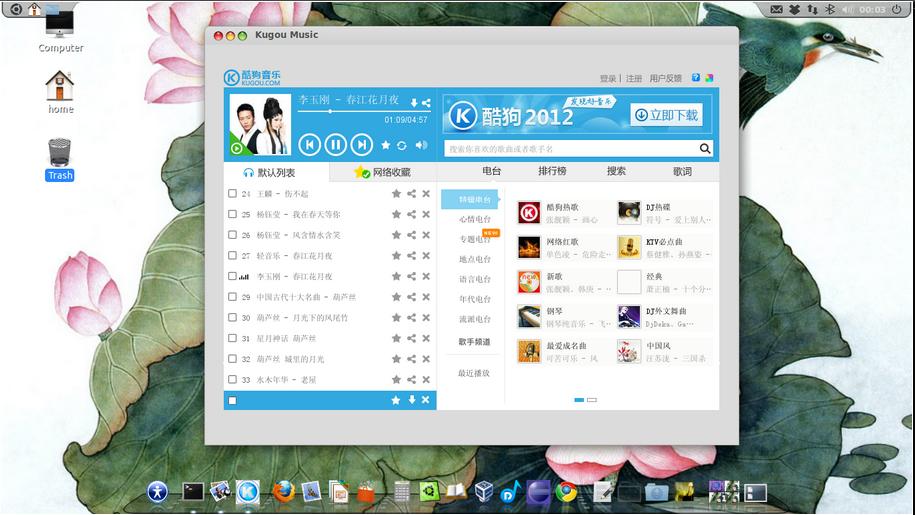Favorite the current song in player bar
The width and height of the screenshot is (915, 515).
point(386,145)
